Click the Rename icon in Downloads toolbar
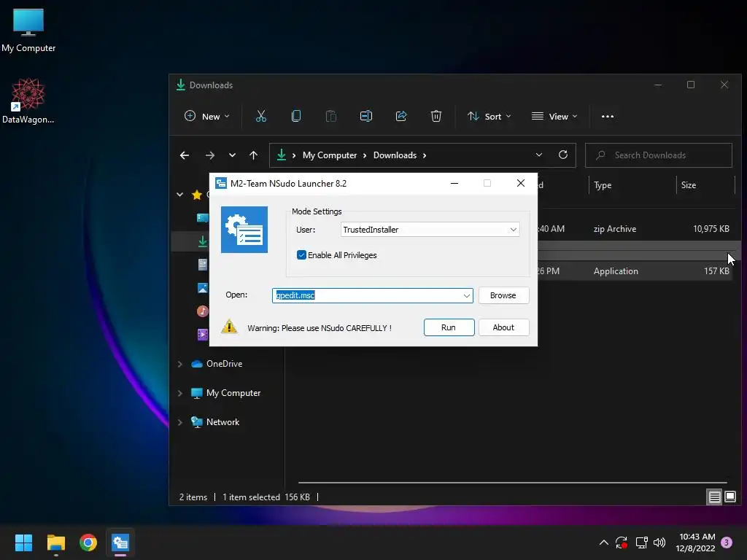The image size is (747, 560). pyautogui.click(x=366, y=116)
